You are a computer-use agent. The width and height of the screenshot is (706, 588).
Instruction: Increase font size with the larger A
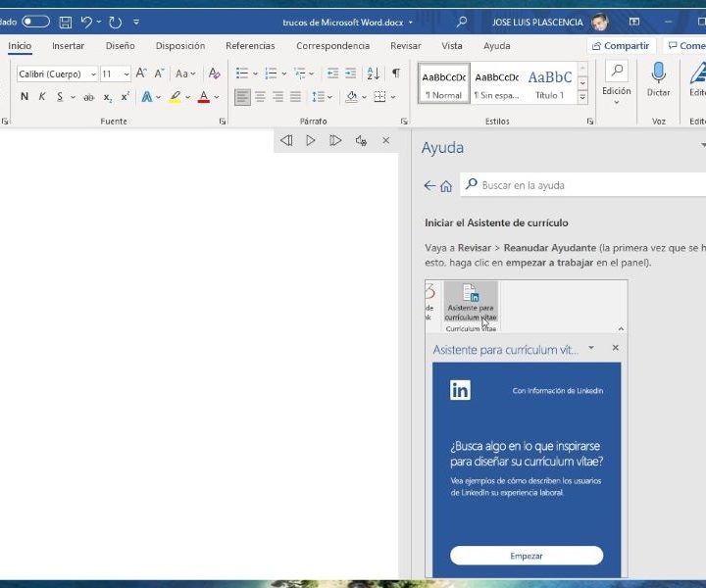tap(141, 73)
